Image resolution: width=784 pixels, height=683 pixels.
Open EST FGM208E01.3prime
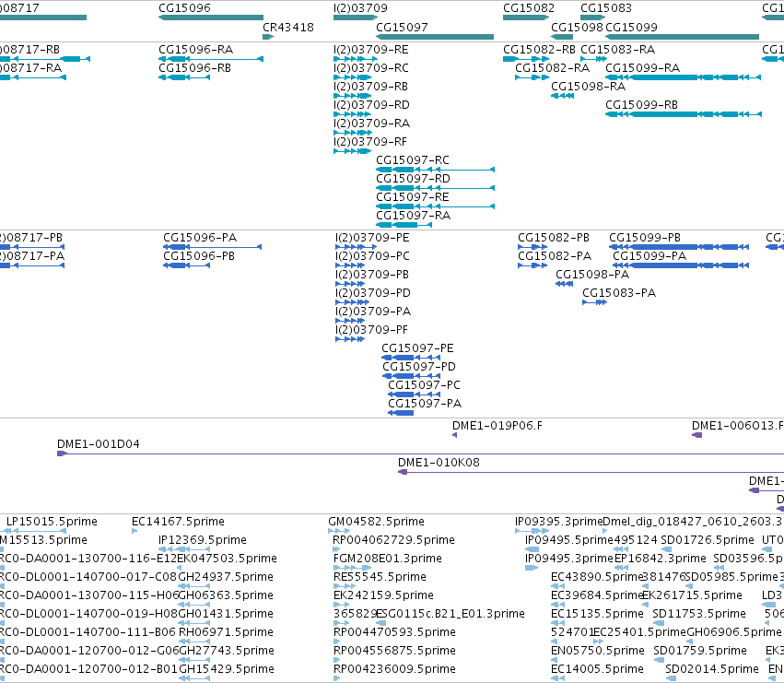[x=388, y=559]
